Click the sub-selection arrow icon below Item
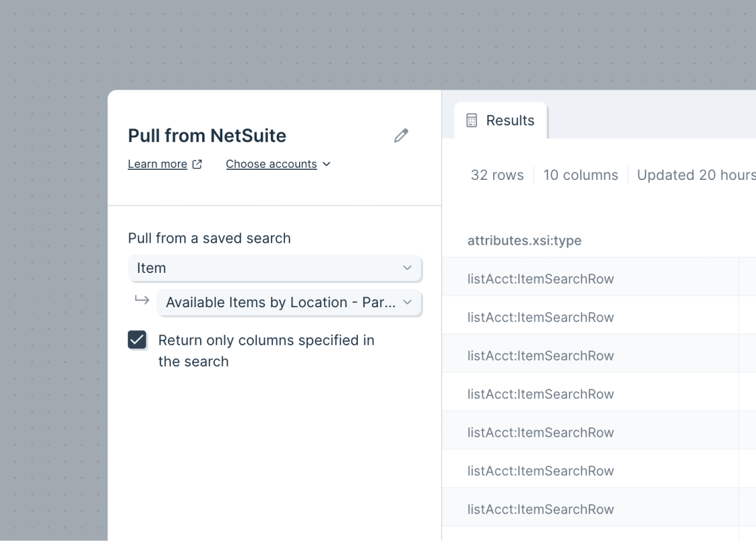 pyautogui.click(x=141, y=300)
